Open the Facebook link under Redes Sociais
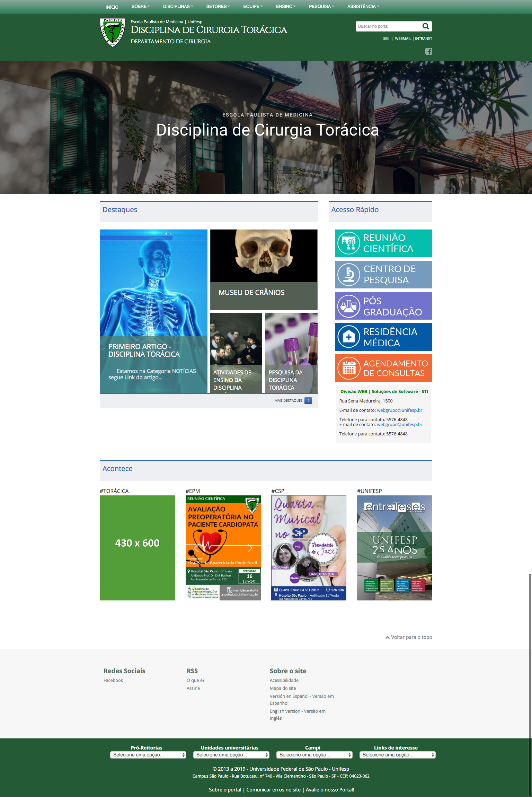 113,680
